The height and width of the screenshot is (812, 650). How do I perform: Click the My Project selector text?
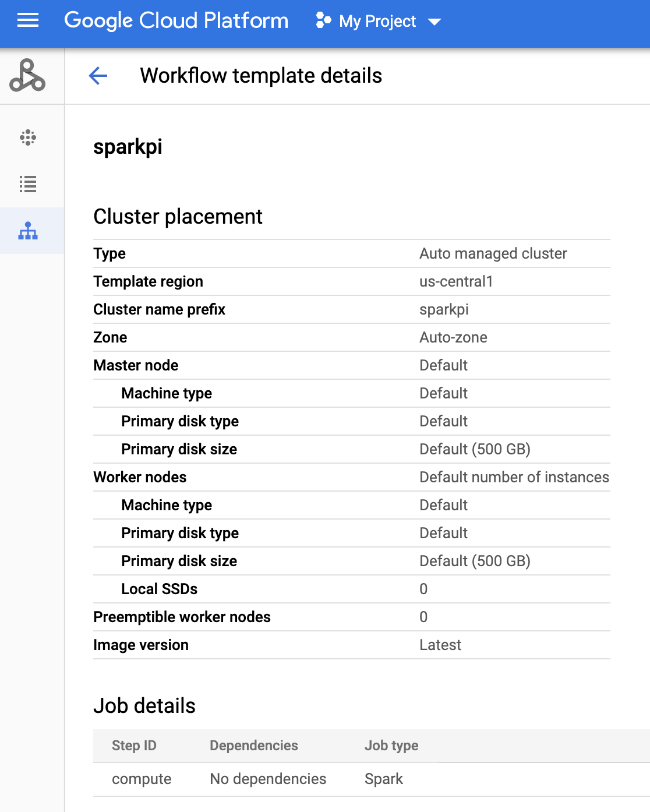(x=377, y=22)
